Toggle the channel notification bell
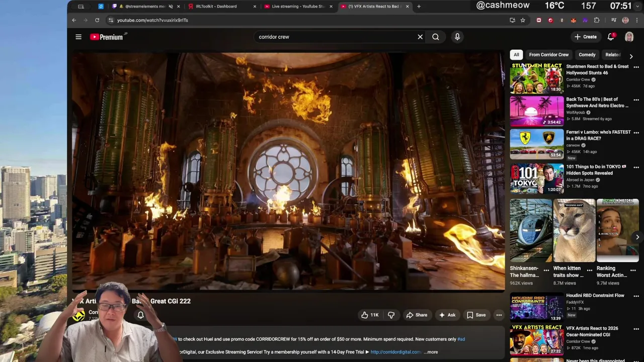The height and width of the screenshot is (362, 644). click(141, 315)
